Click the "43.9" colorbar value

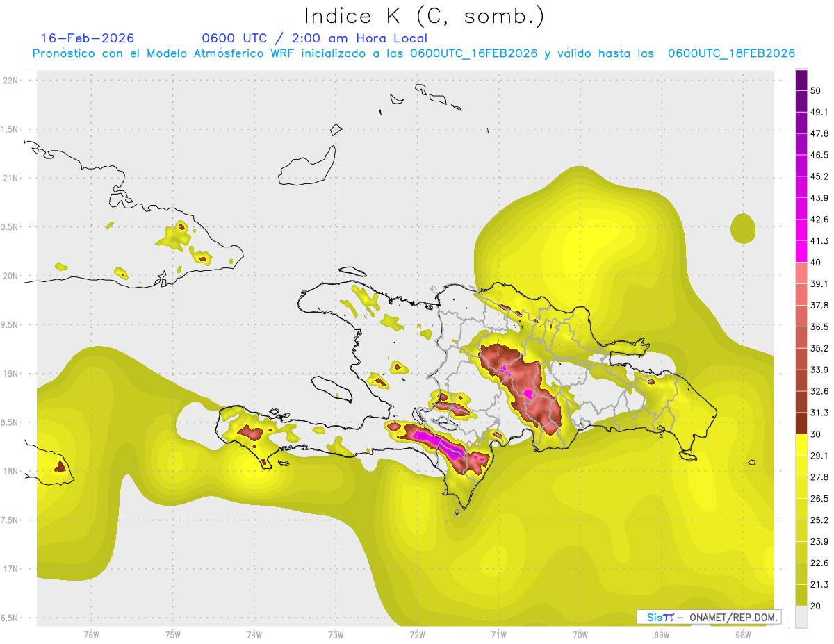819,199
